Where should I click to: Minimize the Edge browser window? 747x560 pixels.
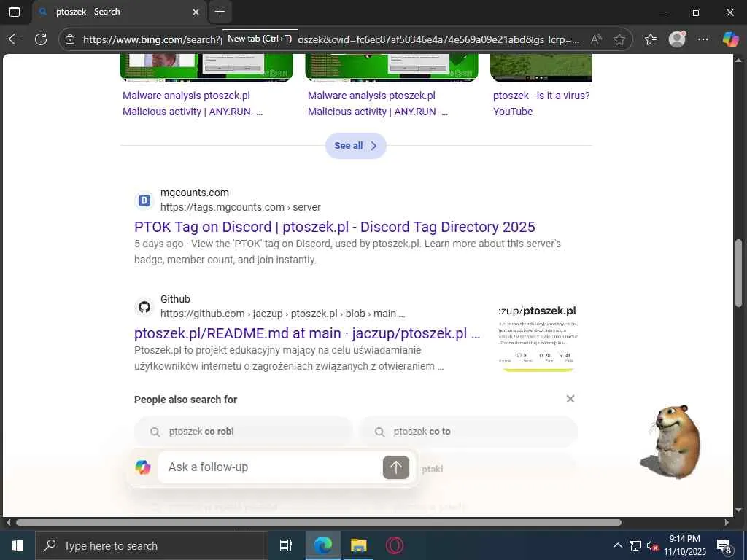(662, 12)
